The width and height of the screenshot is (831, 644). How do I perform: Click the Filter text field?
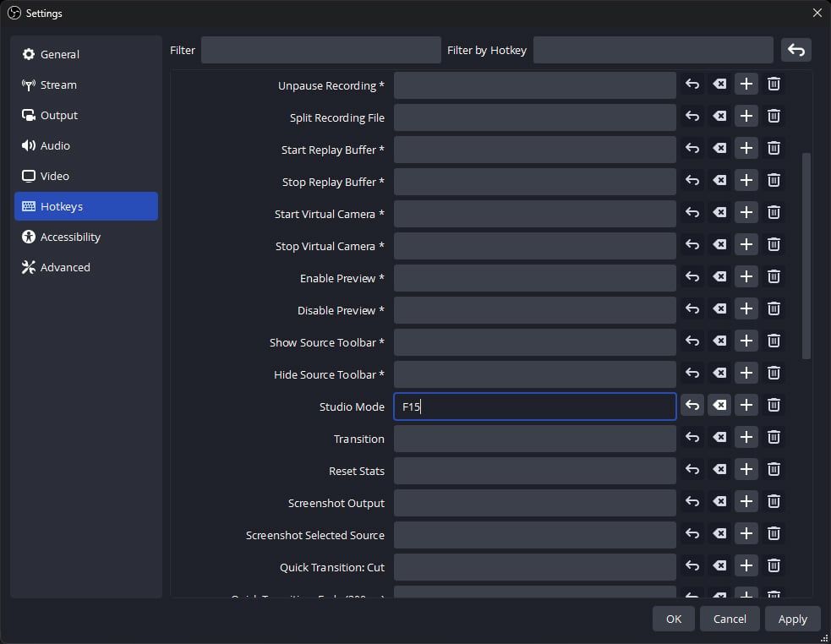point(320,50)
